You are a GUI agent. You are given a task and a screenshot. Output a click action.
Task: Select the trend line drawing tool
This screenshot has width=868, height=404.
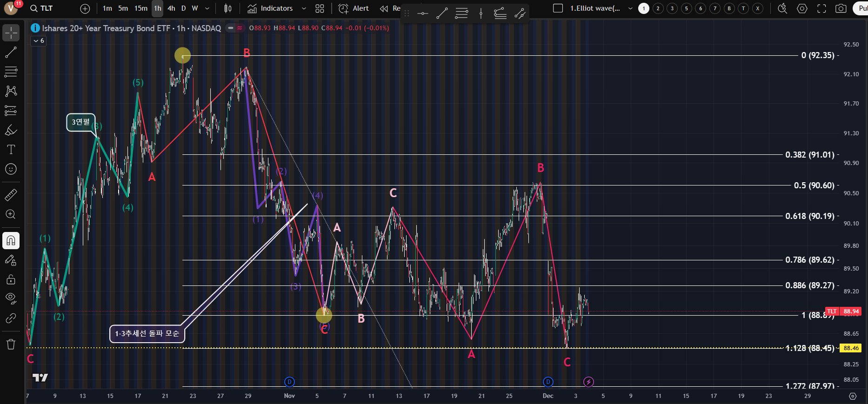click(x=11, y=53)
